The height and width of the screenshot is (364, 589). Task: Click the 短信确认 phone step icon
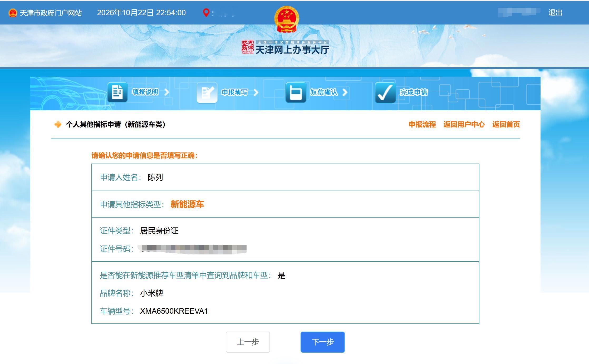coord(296,92)
